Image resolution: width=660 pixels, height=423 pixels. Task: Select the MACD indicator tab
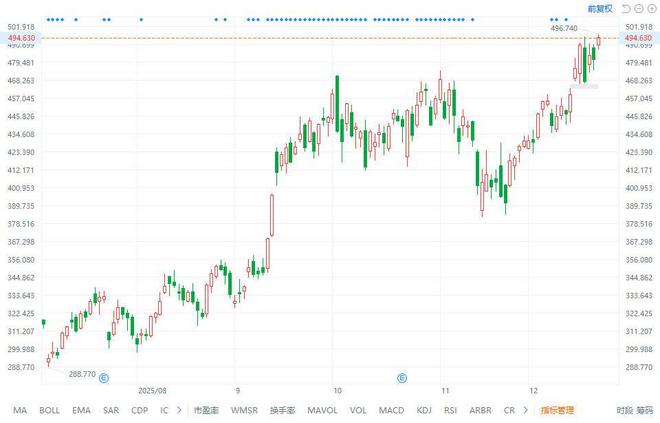391,410
